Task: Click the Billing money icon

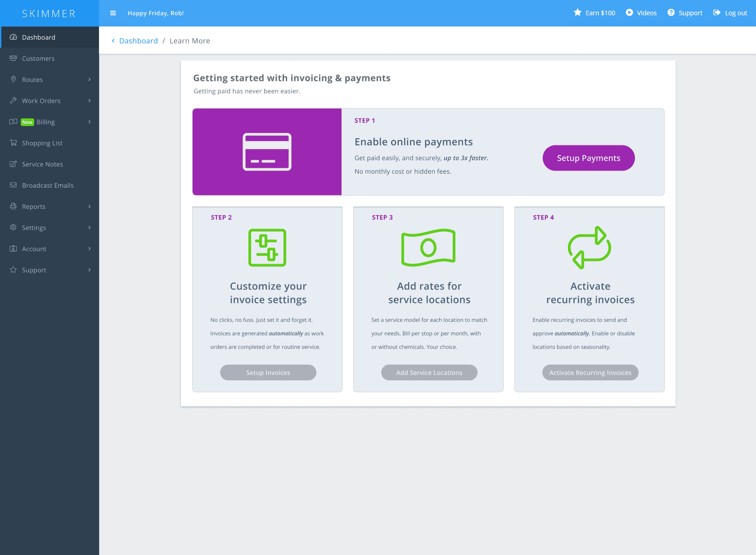Action: 13,122
